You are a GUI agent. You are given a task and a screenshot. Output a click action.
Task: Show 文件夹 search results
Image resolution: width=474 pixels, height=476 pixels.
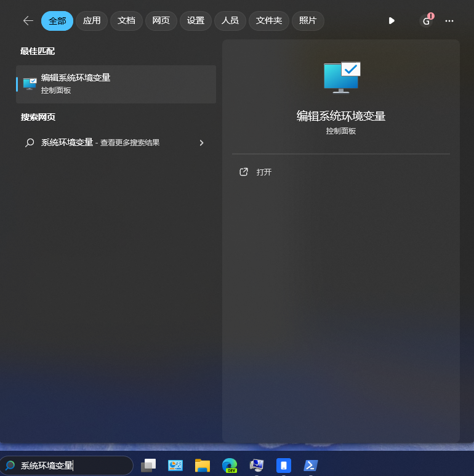269,21
